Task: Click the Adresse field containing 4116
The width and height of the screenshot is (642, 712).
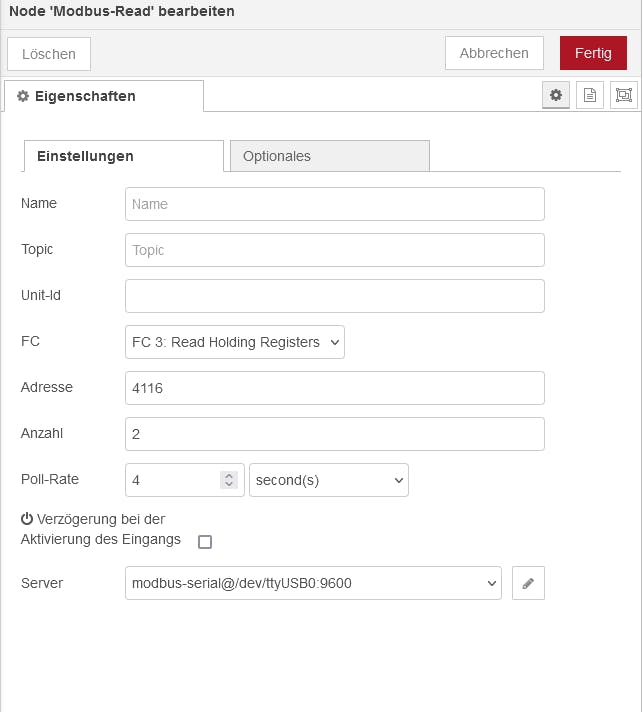Action: pos(335,388)
